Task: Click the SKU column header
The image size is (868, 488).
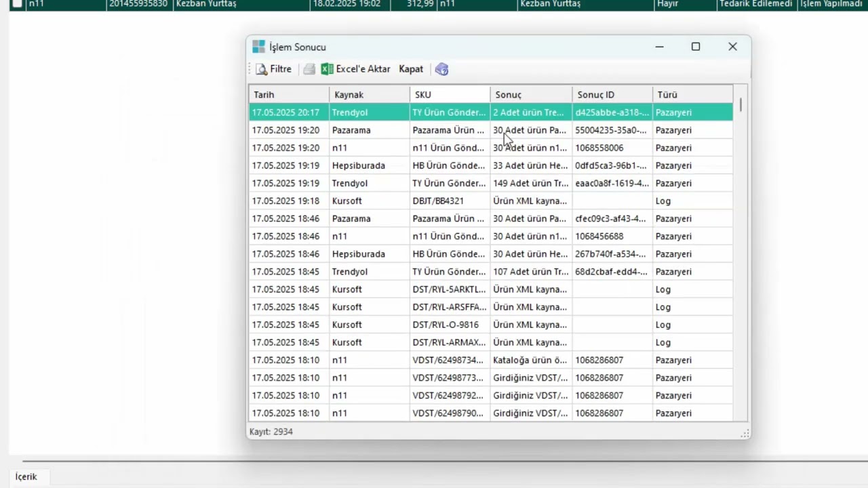Action: coord(450,95)
